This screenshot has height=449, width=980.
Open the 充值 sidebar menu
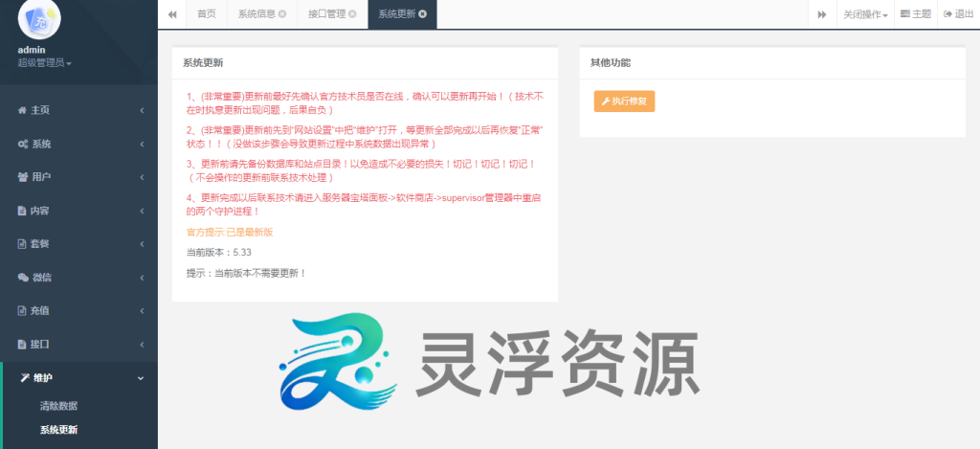78,311
